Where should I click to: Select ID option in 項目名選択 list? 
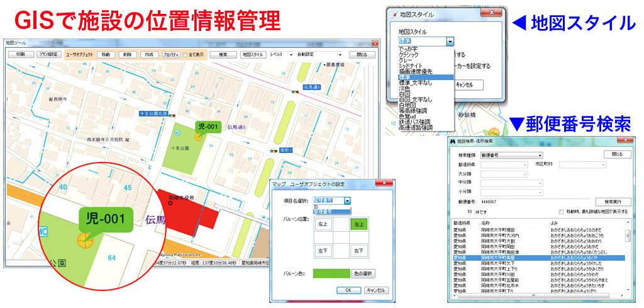(316, 207)
